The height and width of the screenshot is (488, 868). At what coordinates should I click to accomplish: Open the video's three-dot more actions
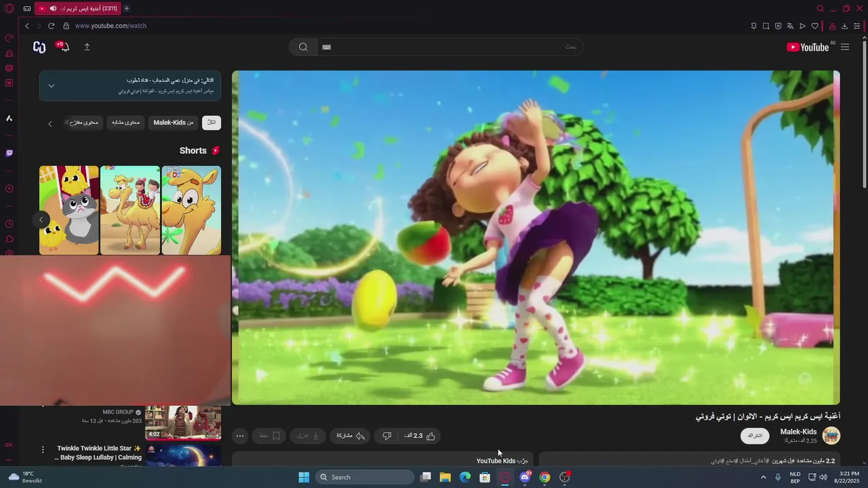pos(240,436)
